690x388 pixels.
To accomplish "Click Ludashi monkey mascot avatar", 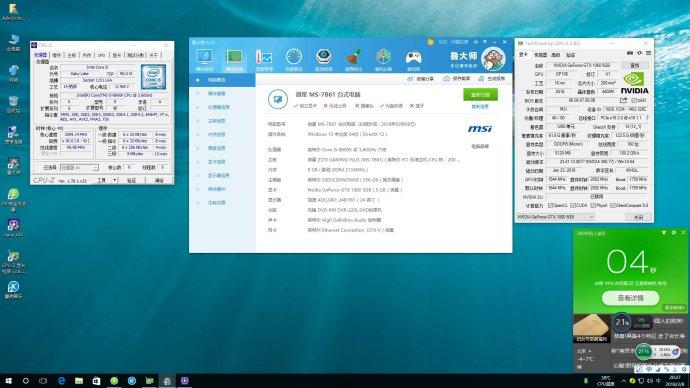I will [493, 59].
